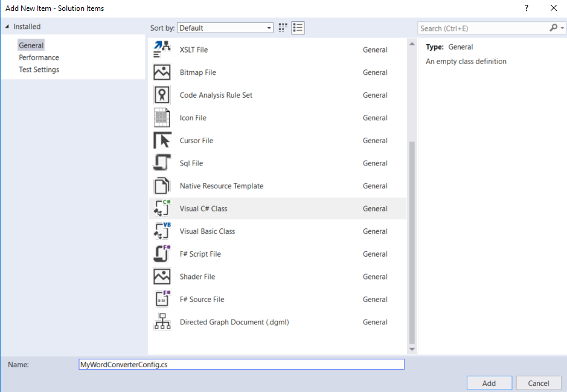Click the 'Visual C# Class' label
Image resolution: width=567 pixels, height=392 pixels.
203,208
